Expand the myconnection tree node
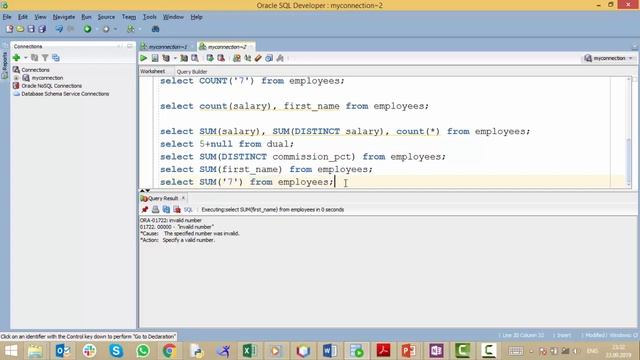The image size is (640, 360). [x=16, y=78]
